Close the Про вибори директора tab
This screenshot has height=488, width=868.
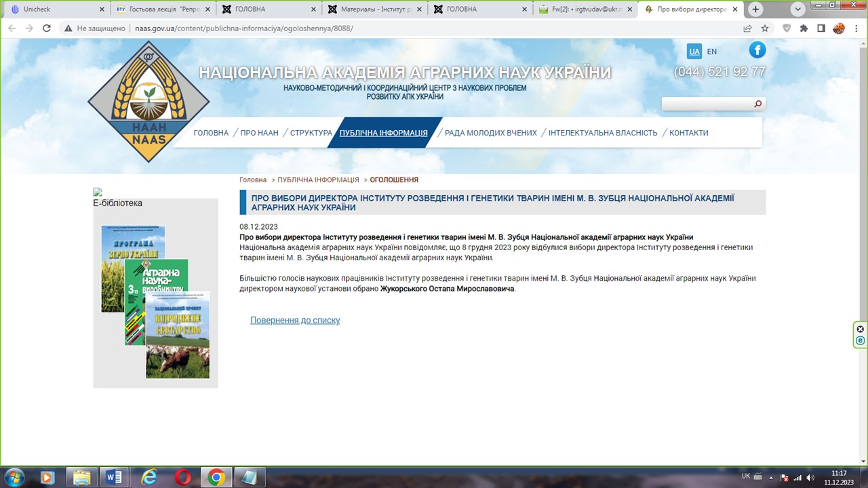(734, 9)
